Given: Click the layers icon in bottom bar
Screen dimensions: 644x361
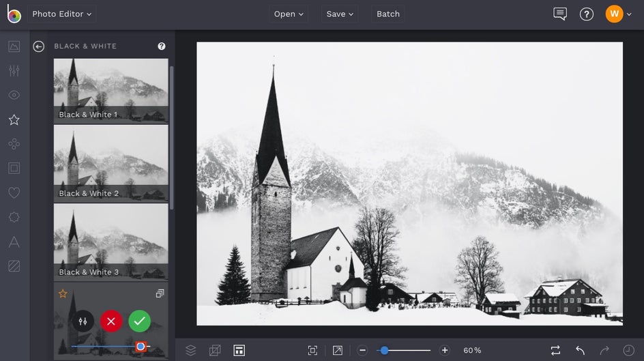Looking at the screenshot, I should click(190, 350).
